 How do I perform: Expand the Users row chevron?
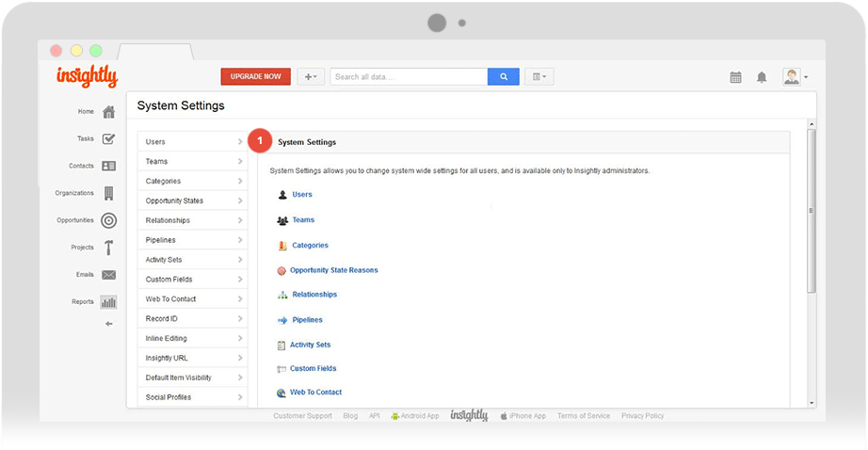click(x=240, y=142)
